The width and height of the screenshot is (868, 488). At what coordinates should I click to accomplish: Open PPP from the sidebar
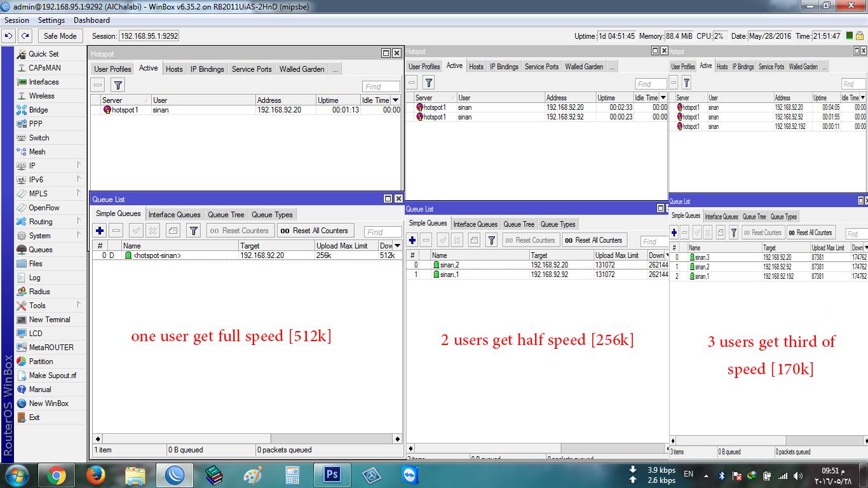pyautogui.click(x=36, y=124)
